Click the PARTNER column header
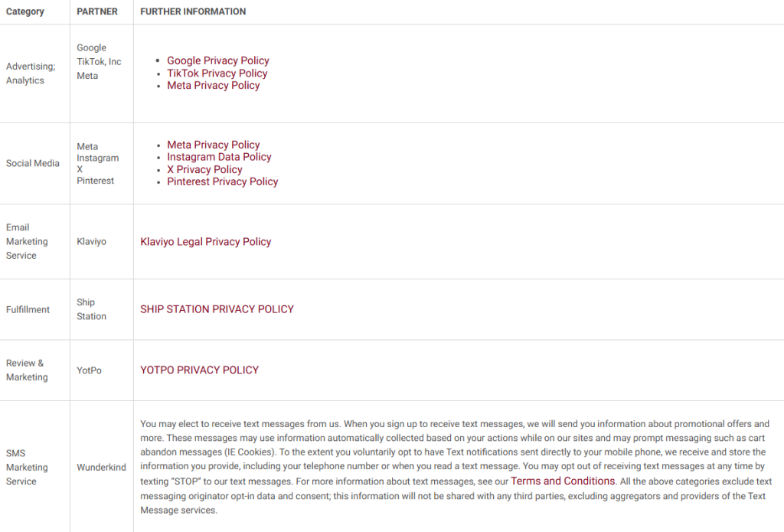784x532 pixels. click(x=97, y=12)
